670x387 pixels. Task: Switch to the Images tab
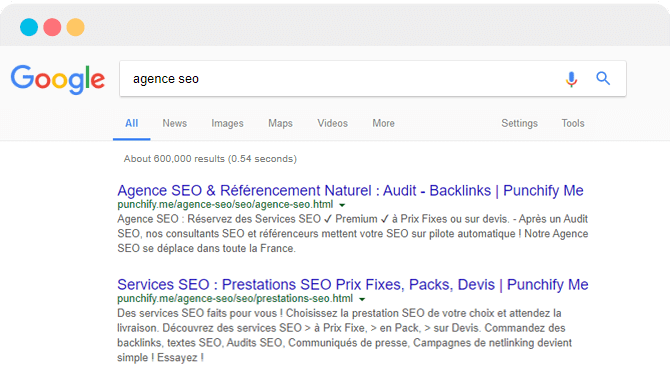click(227, 123)
